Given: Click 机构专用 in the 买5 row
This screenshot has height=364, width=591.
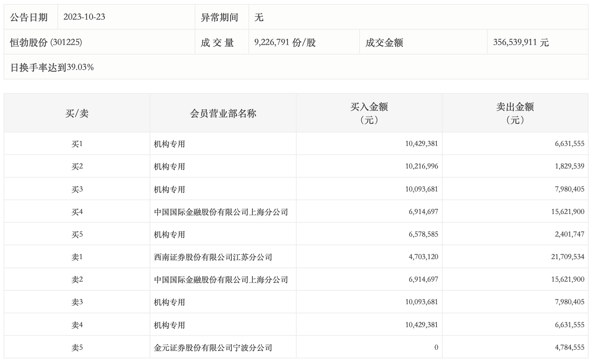Looking at the screenshot, I should point(169,235).
